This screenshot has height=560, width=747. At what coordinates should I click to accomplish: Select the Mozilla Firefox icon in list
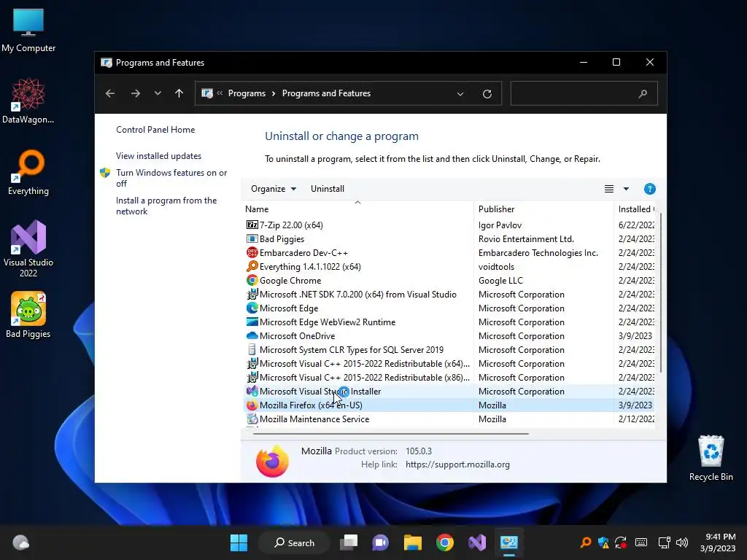[252, 405]
